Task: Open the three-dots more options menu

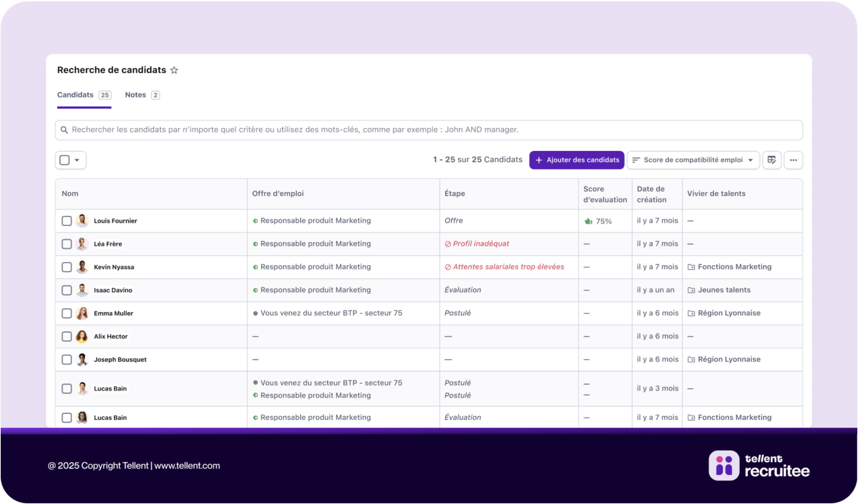Action: (x=793, y=160)
